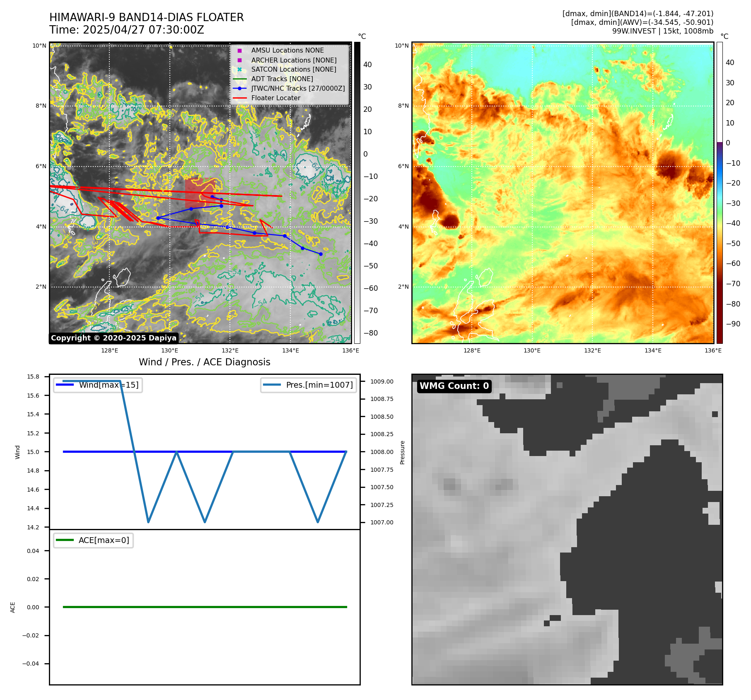The width and height of the screenshot is (751, 700).
Task: Click the HIMAWARI-9 BAND14-DIAS FLOATER title
Action: tap(146, 17)
